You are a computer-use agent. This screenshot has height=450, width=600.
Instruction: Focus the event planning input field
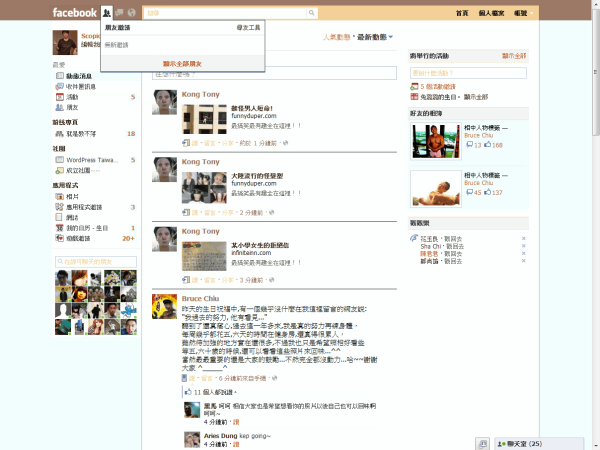[x=468, y=73]
